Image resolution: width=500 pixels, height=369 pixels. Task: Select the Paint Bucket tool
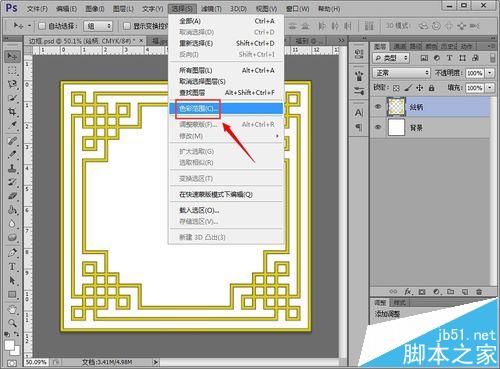click(12, 210)
